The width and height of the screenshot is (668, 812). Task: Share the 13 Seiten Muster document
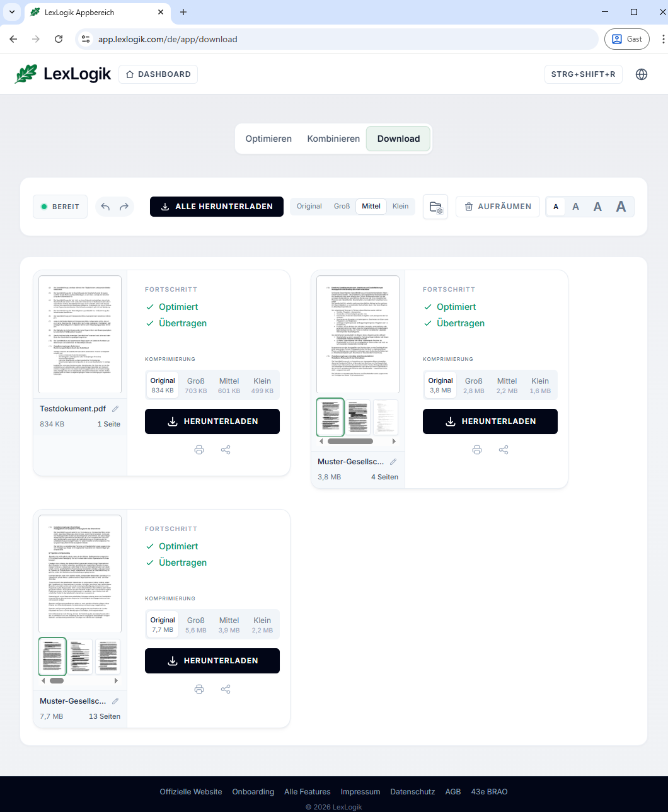[226, 689]
